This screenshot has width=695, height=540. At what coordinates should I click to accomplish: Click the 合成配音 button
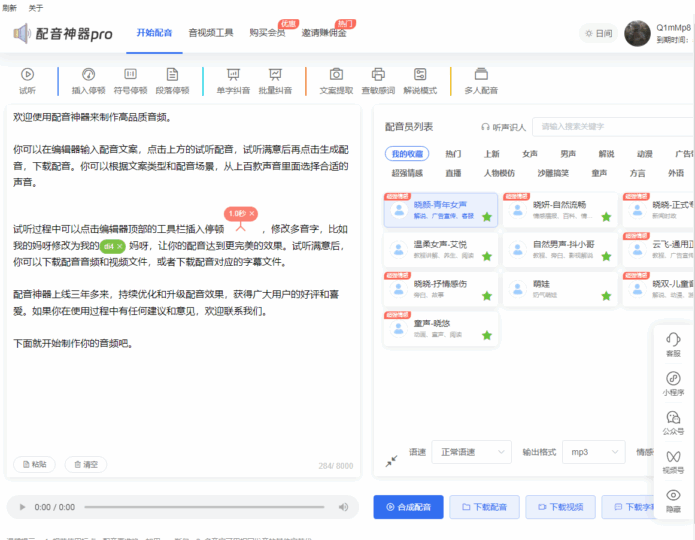(408, 507)
